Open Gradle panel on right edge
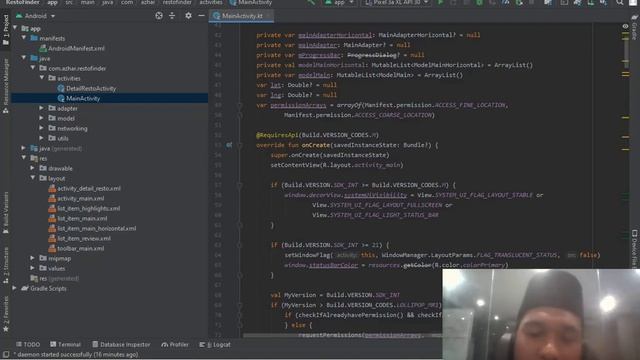 click(635, 28)
